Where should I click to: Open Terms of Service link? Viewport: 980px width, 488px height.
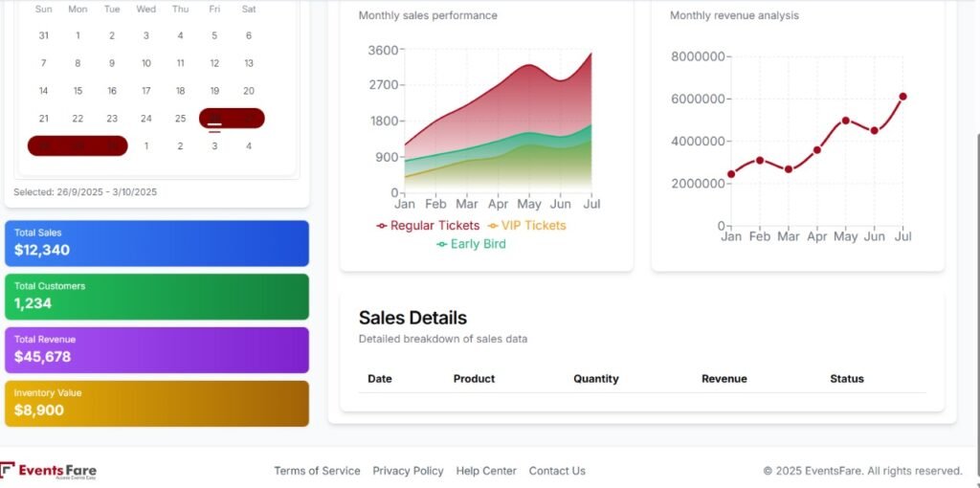click(x=317, y=471)
